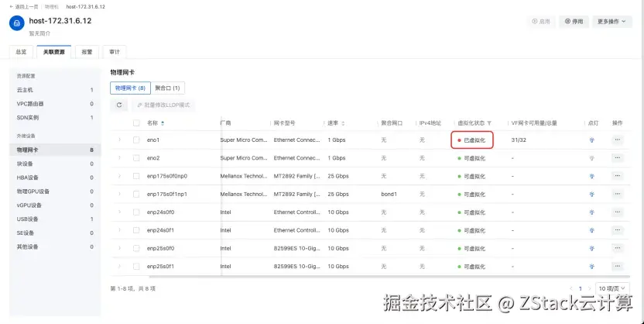This screenshot has width=644, height=324.
Task: Select the 聚合口 (1) sub-tab
Action: [x=167, y=88]
